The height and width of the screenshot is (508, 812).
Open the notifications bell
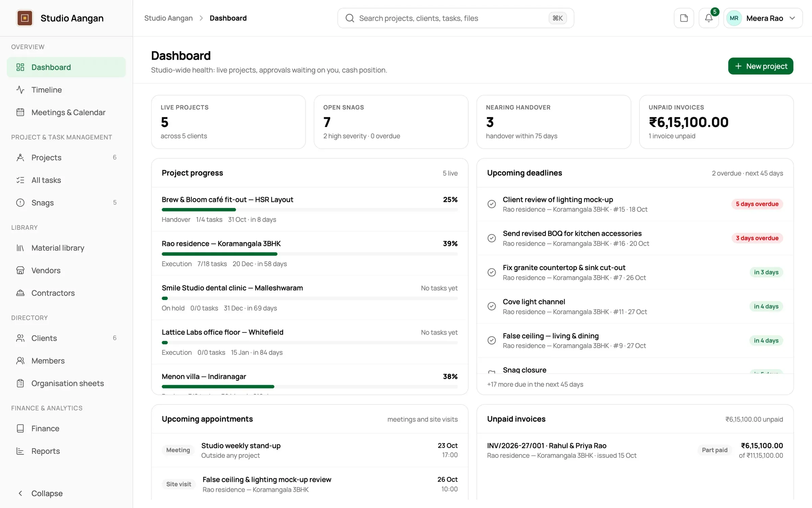click(x=708, y=18)
